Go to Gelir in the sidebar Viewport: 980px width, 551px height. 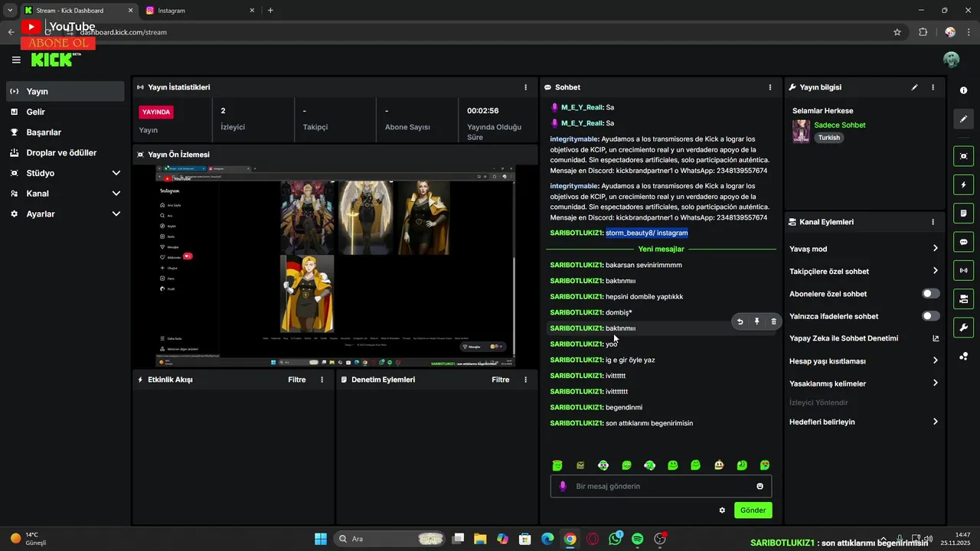[x=65, y=112]
